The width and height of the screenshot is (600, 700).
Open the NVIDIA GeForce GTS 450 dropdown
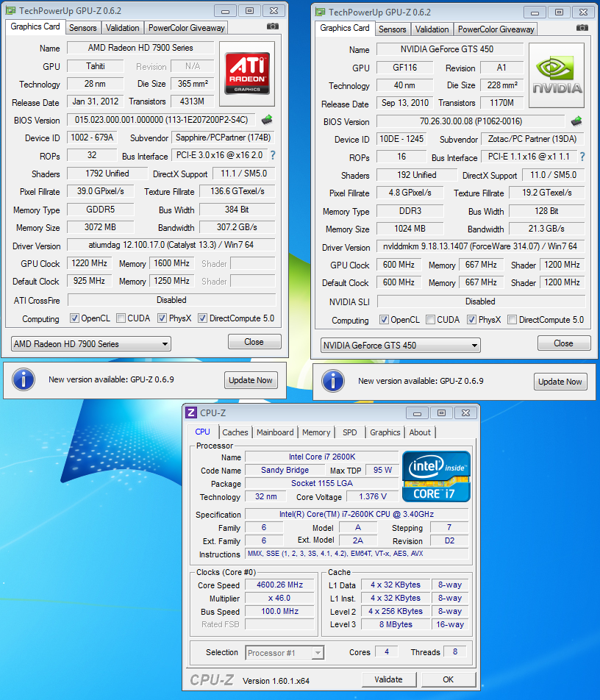(401, 345)
